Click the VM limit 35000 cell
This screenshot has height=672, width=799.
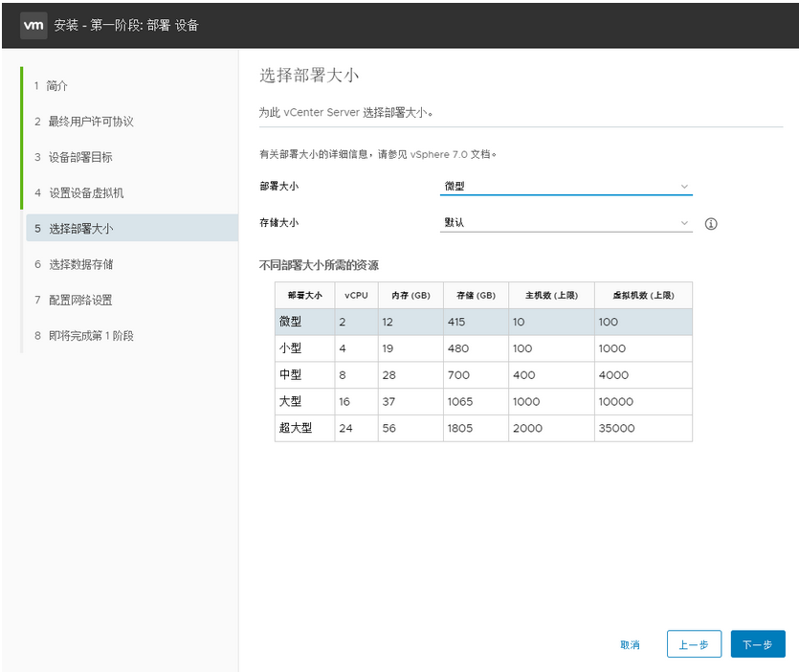pyautogui.click(x=643, y=428)
